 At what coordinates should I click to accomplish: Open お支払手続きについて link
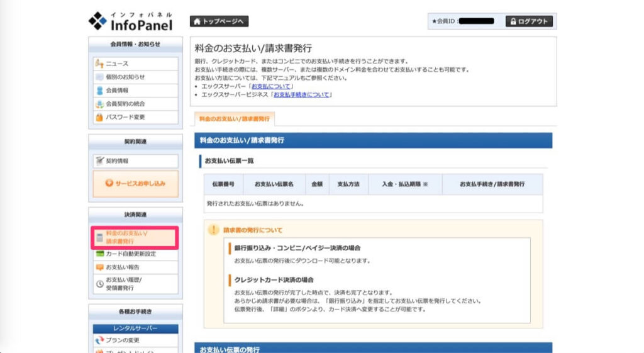point(302,95)
